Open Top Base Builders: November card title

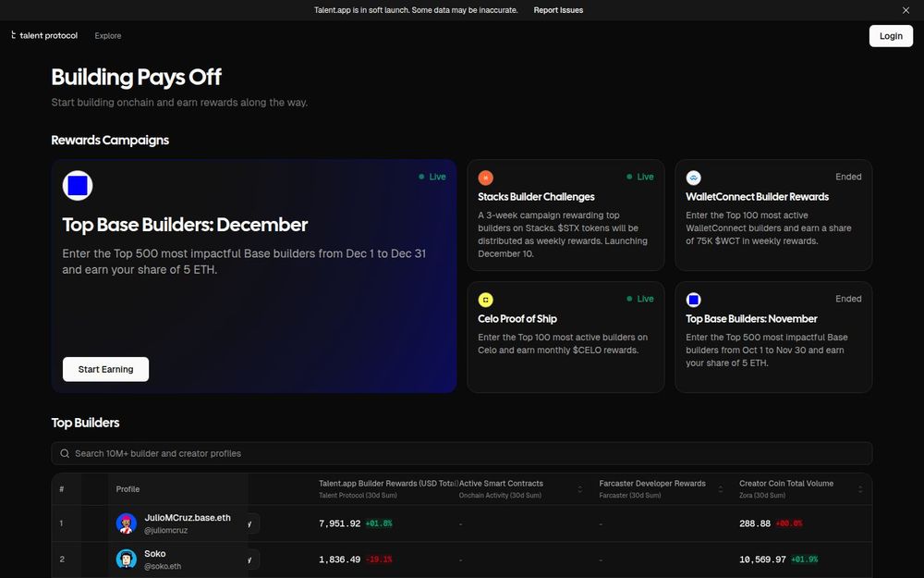751,319
